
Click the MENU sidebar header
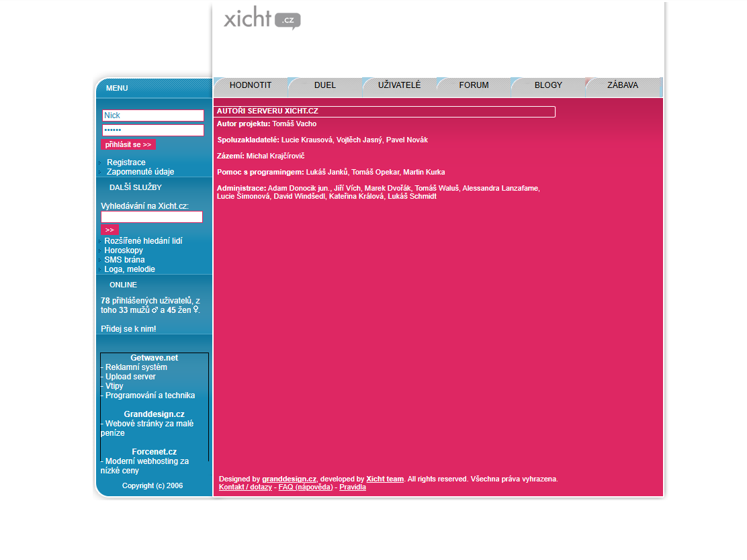coord(117,88)
